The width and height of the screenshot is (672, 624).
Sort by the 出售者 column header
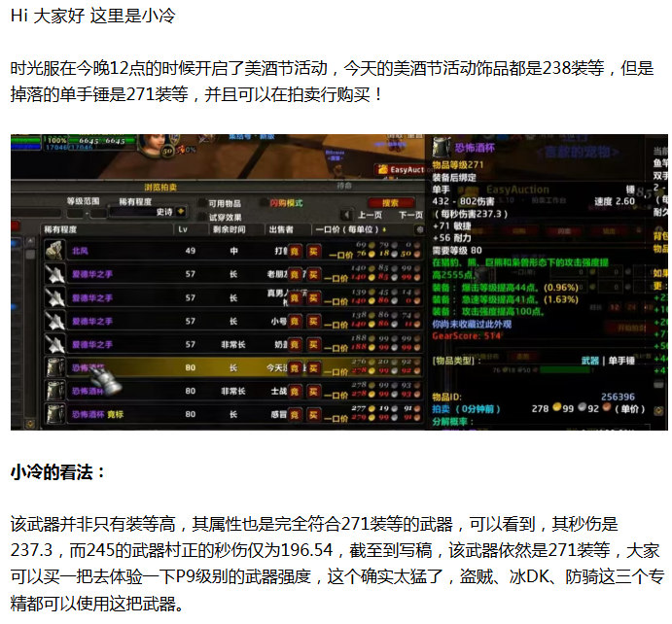[x=281, y=229]
